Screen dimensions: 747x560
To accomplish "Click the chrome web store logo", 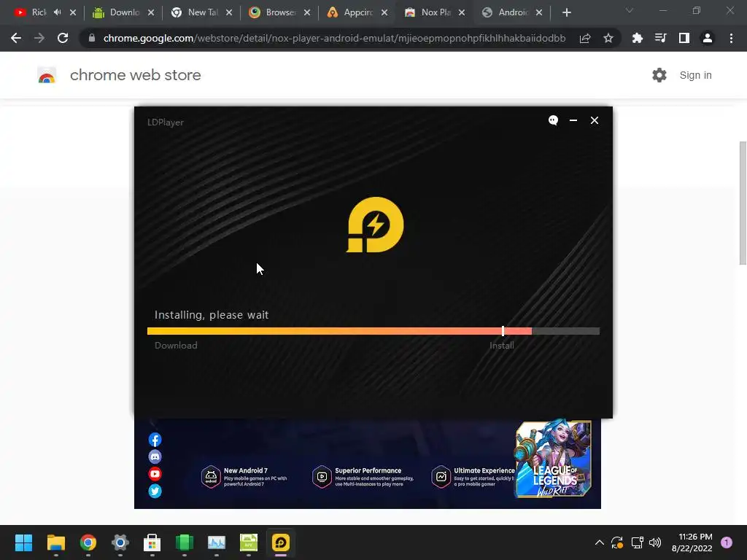I will point(47,75).
